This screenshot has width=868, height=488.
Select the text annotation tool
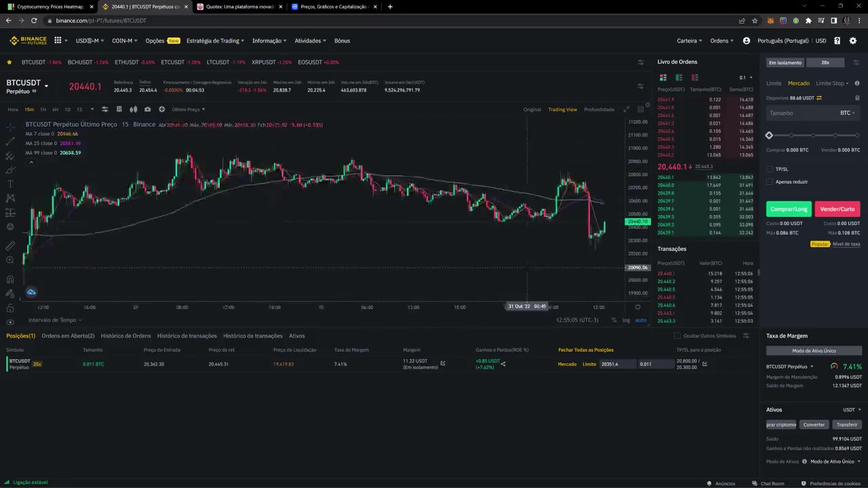[x=10, y=184]
